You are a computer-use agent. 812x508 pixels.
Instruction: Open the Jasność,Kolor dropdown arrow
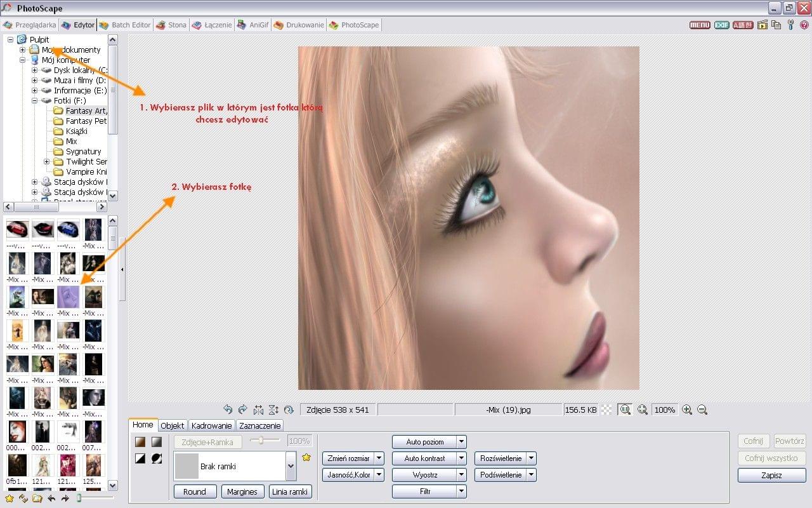click(379, 475)
